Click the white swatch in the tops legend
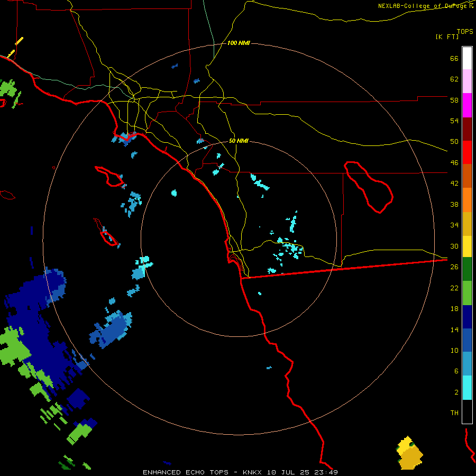476x476 pixels. coord(467,58)
